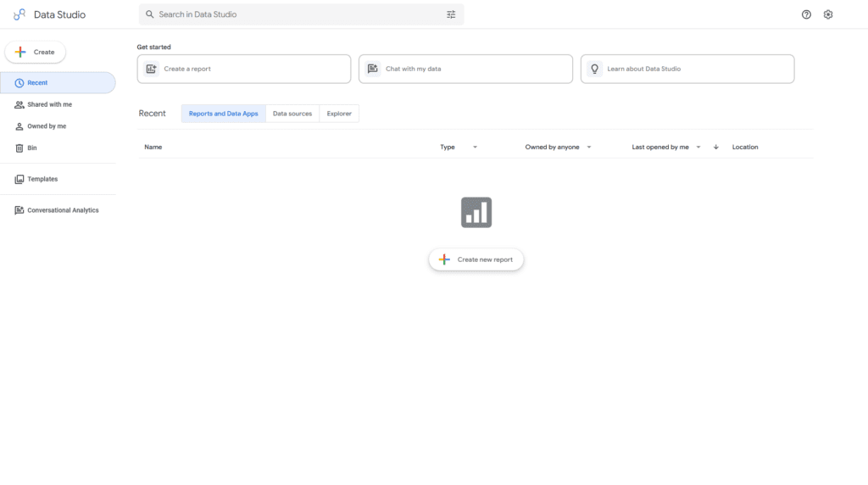Click the Create new report button

pyautogui.click(x=476, y=259)
